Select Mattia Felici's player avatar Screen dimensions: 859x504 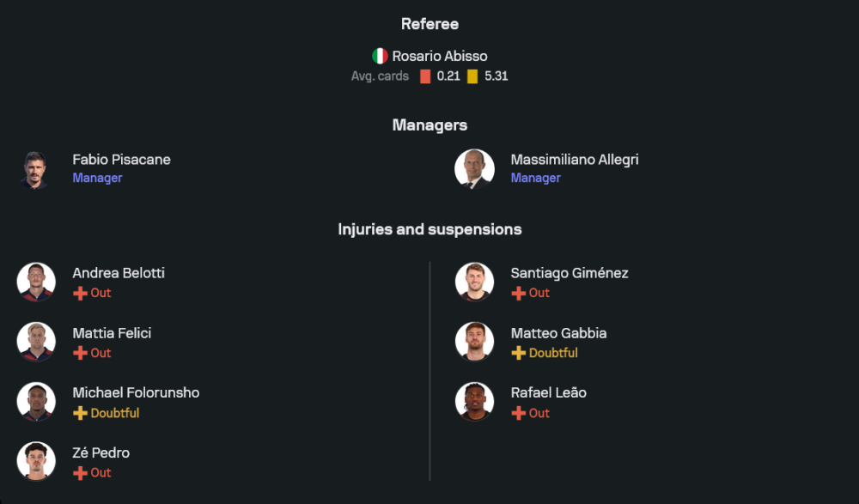(36, 342)
